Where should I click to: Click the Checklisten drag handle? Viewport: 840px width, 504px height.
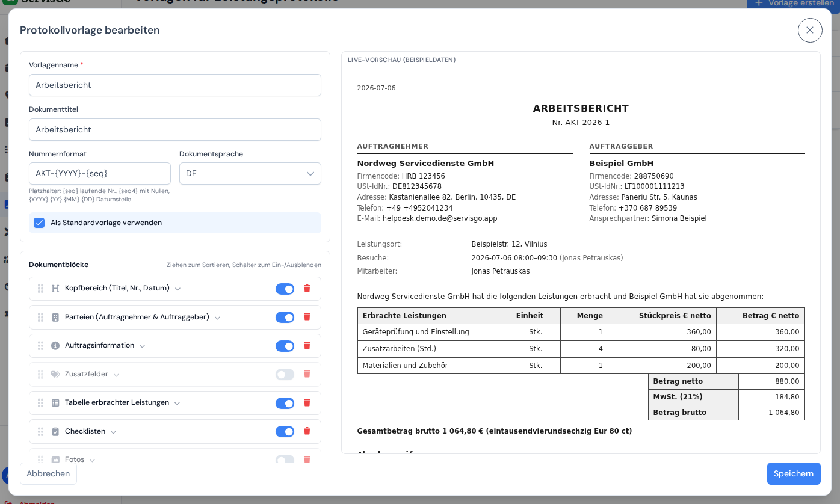pyautogui.click(x=40, y=431)
